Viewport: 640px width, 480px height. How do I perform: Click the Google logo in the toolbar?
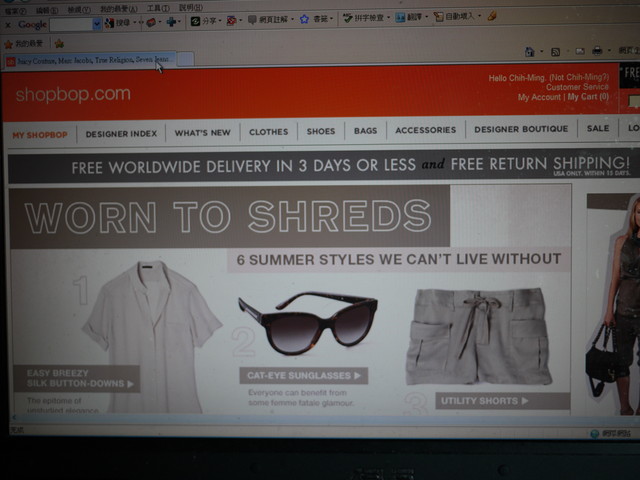[x=32, y=25]
